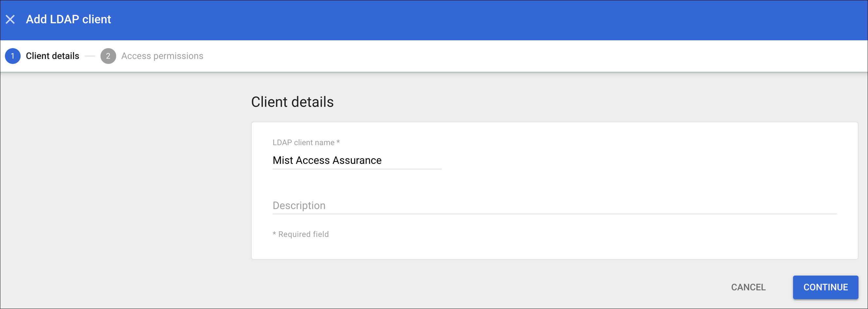Click the asterisk beside LDAP client name
The width and height of the screenshot is (868, 309).
pos(338,142)
